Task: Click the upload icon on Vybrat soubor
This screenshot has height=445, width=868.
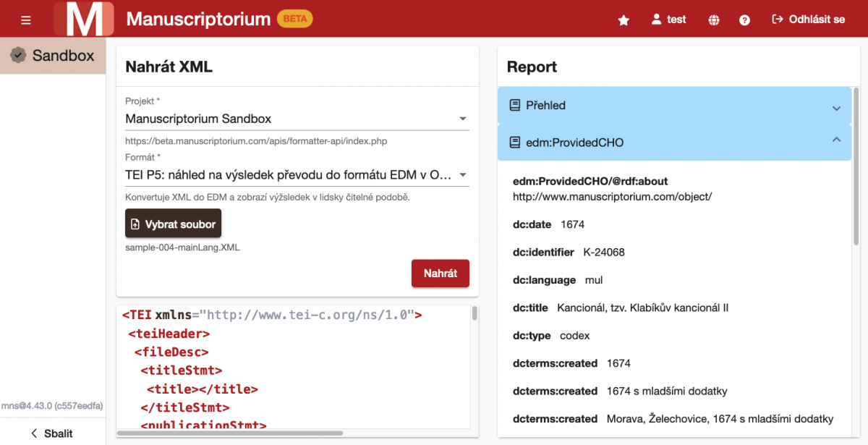Action: click(x=135, y=224)
